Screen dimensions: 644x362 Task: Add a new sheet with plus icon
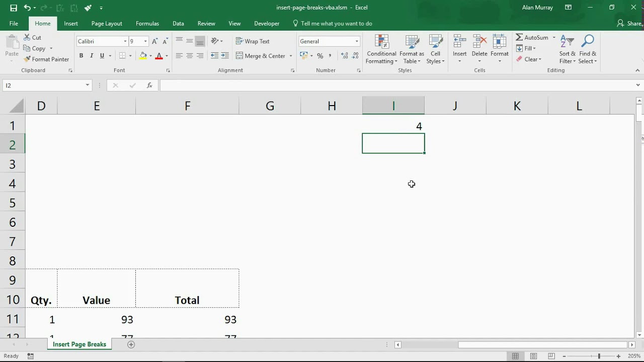pyautogui.click(x=131, y=344)
